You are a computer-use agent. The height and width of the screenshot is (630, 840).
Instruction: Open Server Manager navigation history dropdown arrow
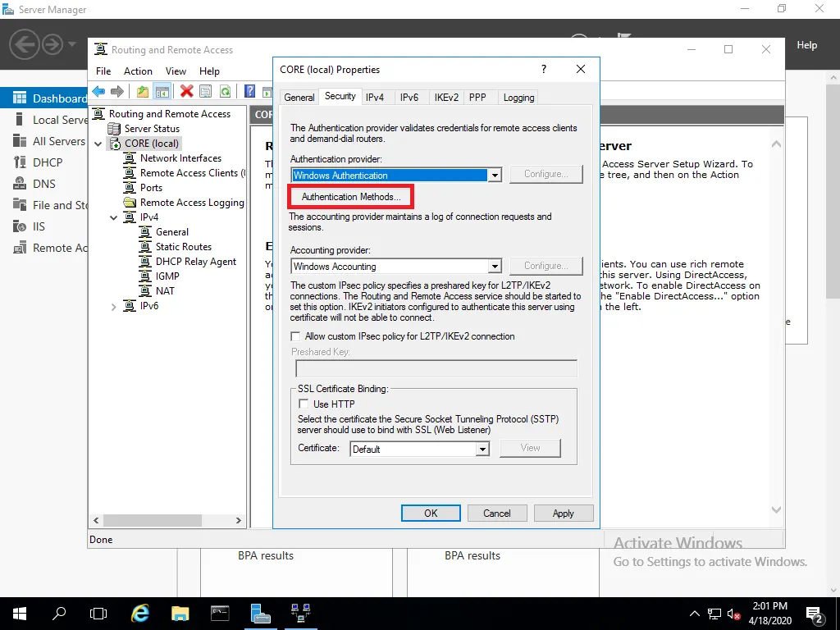point(72,44)
